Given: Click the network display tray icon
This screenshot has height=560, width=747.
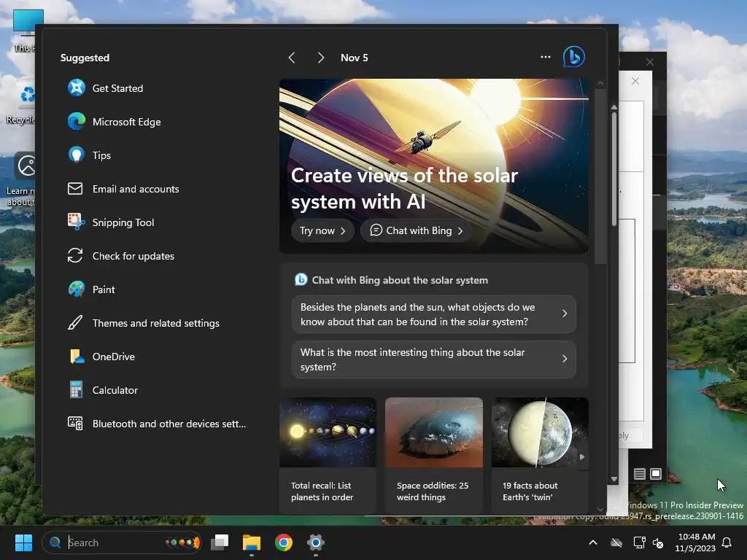Looking at the screenshot, I should (639, 542).
